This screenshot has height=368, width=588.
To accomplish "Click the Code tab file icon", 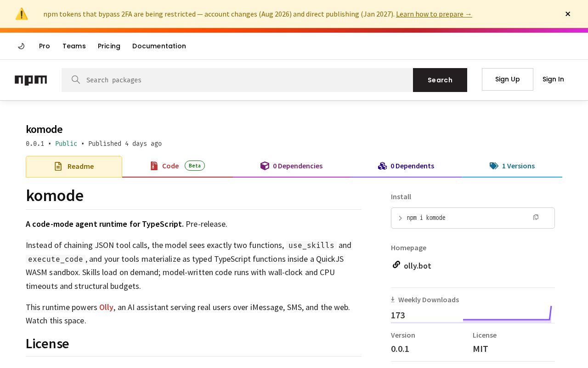I will (154, 166).
